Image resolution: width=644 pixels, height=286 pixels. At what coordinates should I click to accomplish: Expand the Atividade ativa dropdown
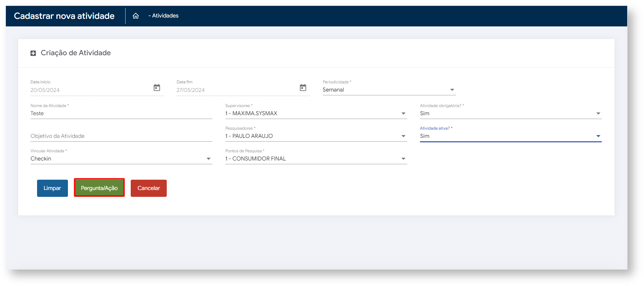tap(598, 136)
